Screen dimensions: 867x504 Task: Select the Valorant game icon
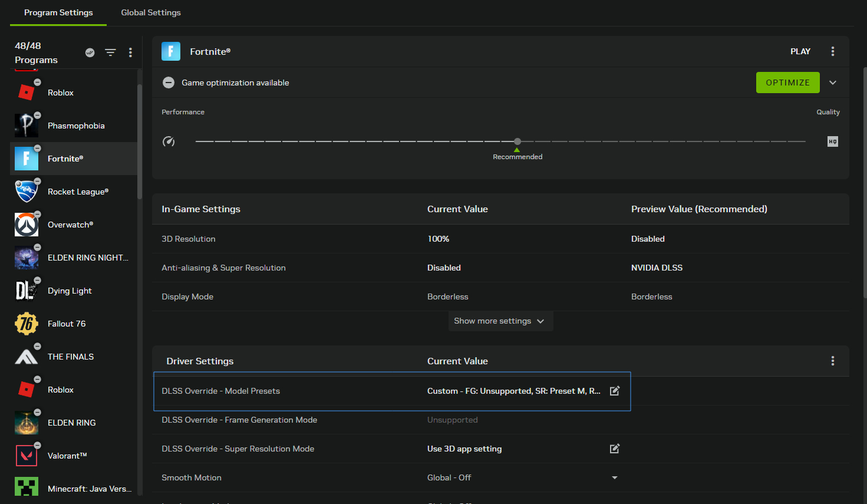point(27,456)
